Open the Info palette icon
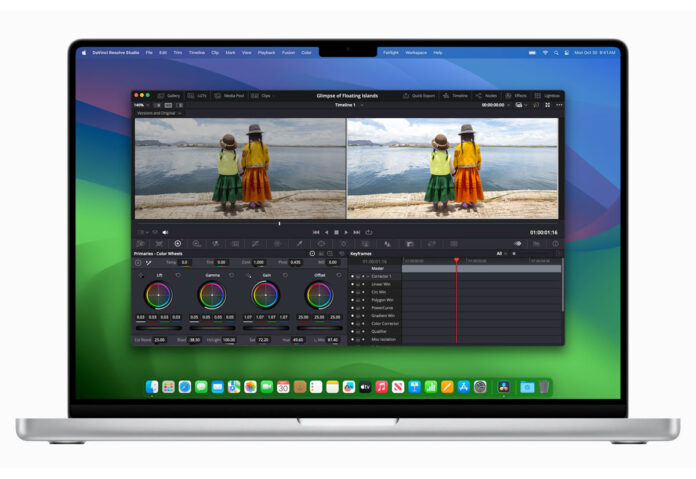Viewport: 696px width, 479px height. 555,244
